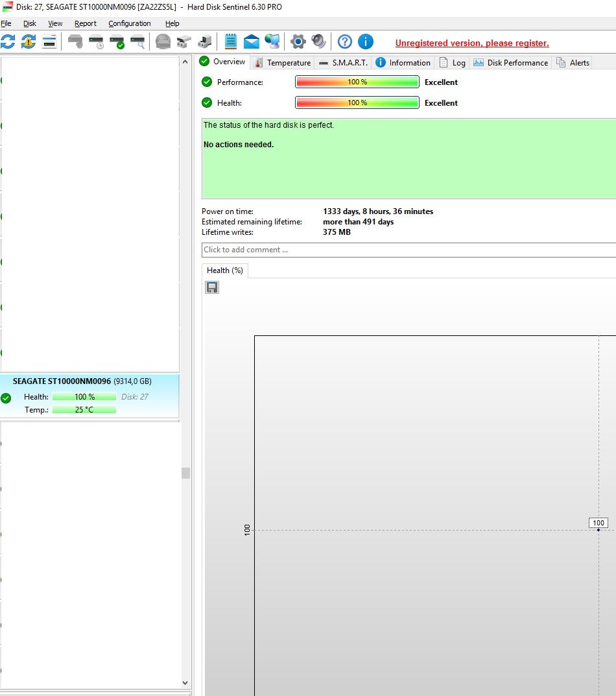Switch to the Overview tab
Screen dimensions: 616x696
[x=222, y=62]
